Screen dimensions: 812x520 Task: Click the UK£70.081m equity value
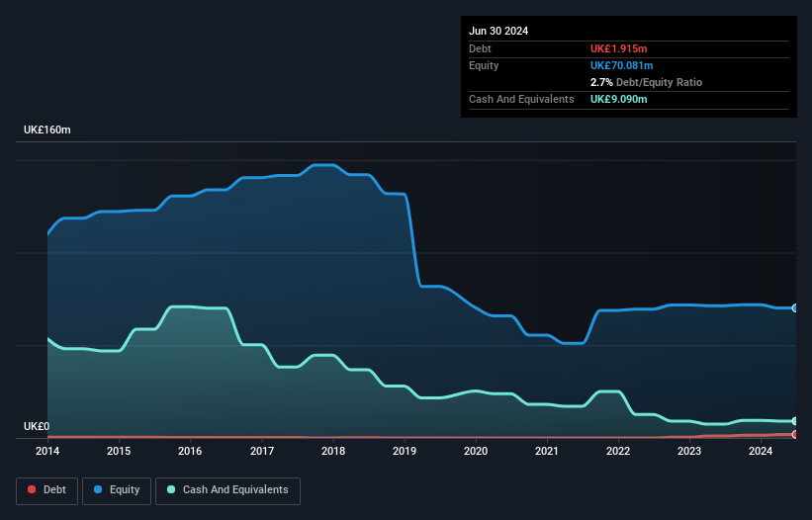[x=621, y=65]
